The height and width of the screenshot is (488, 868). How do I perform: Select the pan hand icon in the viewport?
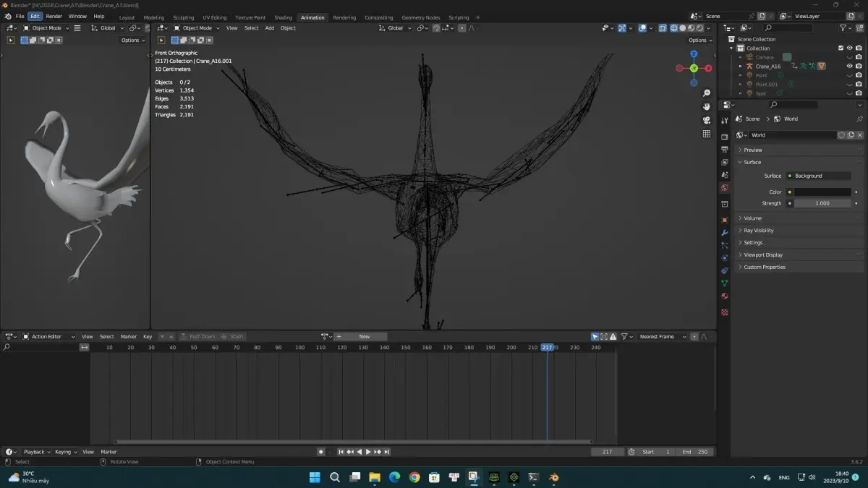707,106
